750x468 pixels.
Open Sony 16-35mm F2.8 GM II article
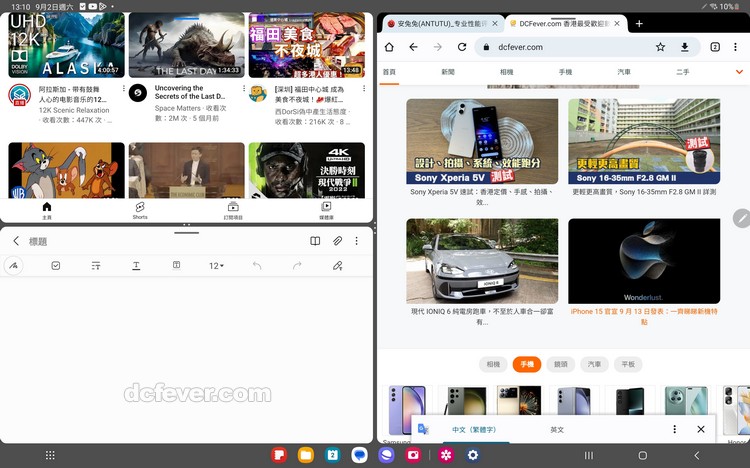[x=644, y=141]
